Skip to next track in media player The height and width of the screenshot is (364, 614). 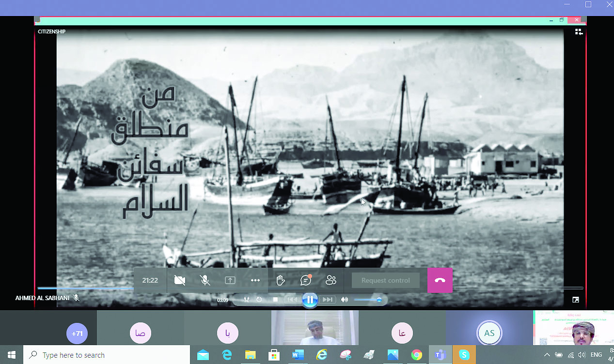tap(328, 300)
